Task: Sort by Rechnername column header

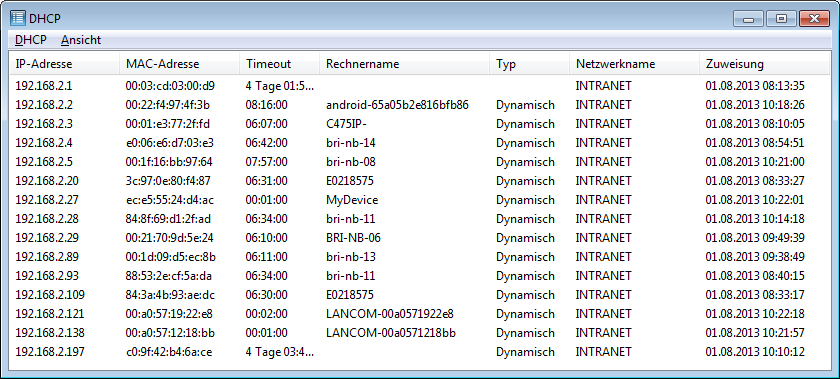Action: pyautogui.click(x=404, y=64)
